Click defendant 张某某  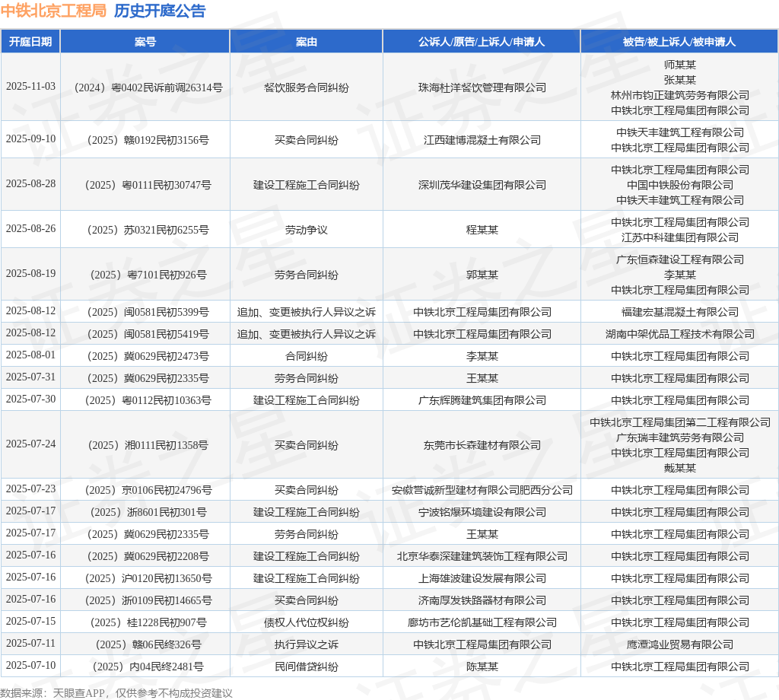pyautogui.click(x=679, y=80)
